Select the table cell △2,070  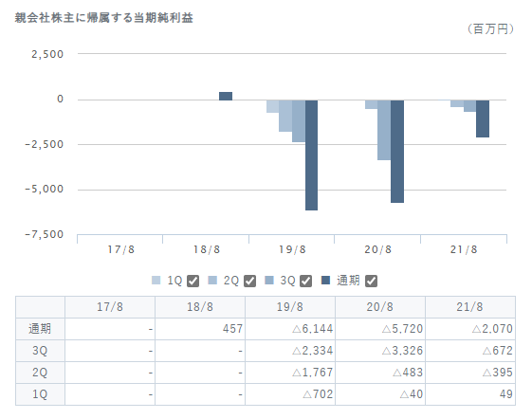pos(470,329)
